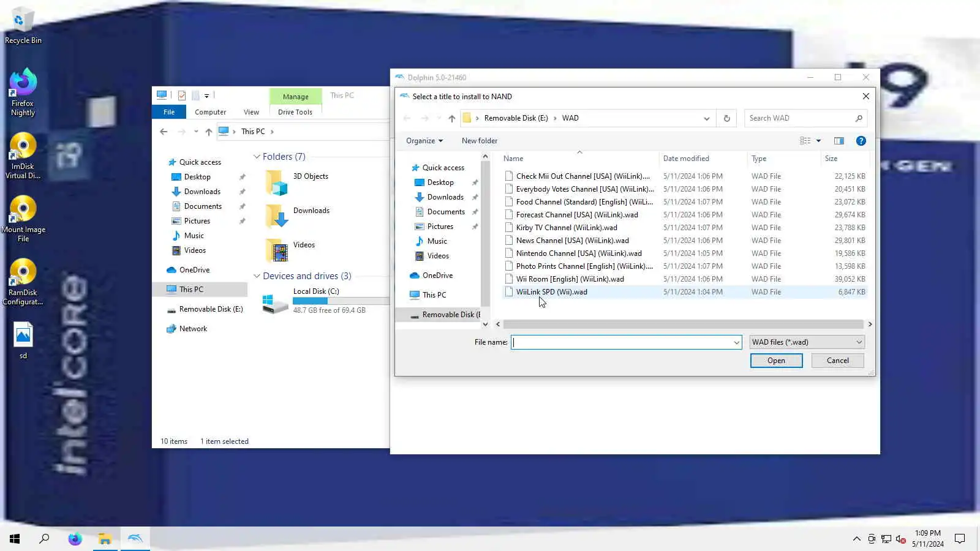Launch Firefox Nightly from the desktop
The width and height of the screenshot is (980, 551).
tap(23, 92)
